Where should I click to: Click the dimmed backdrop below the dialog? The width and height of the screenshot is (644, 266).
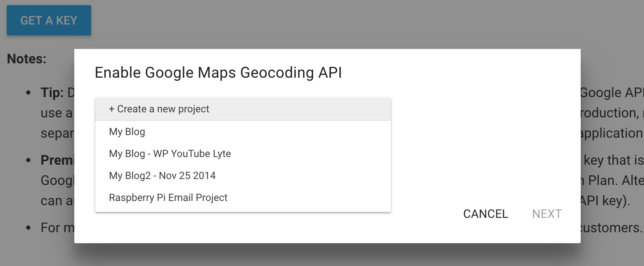coord(322,255)
